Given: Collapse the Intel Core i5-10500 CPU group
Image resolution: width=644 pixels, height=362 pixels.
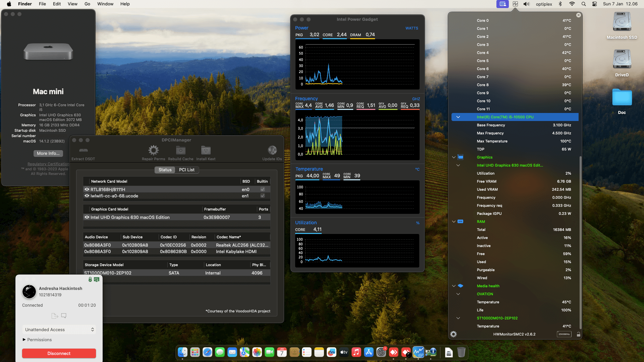Looking at the screenshot, I should click(x=458, y=117).
